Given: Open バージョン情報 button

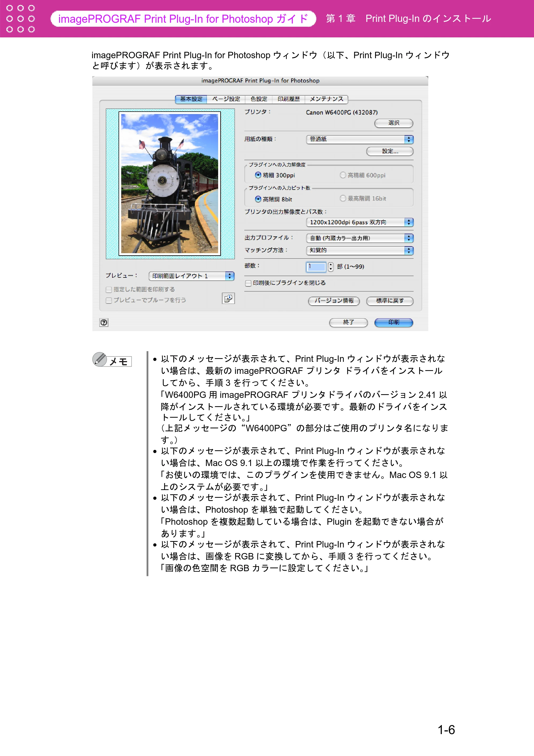Looking at the screenshot, I should (x=334, y=301).
